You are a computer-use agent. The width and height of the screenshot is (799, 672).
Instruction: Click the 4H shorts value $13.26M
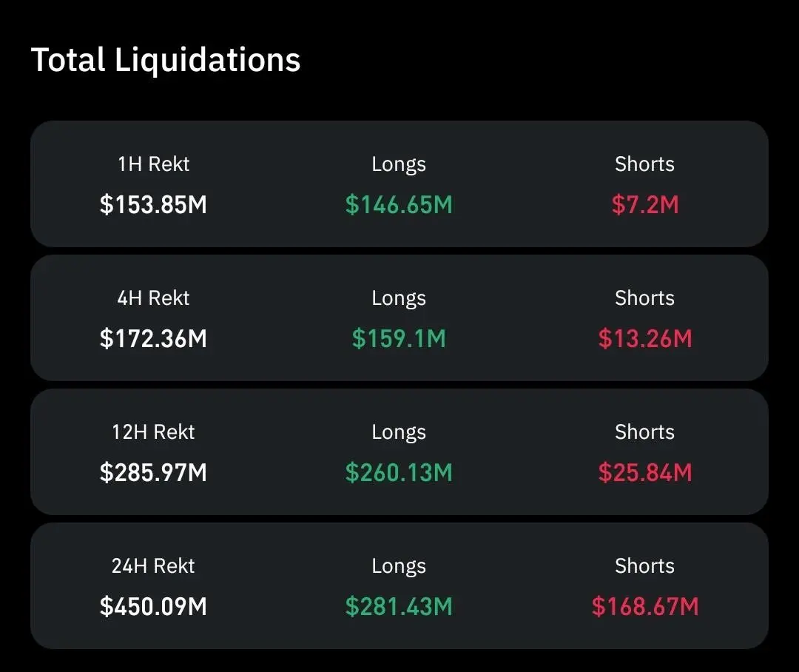coord(644,339)
